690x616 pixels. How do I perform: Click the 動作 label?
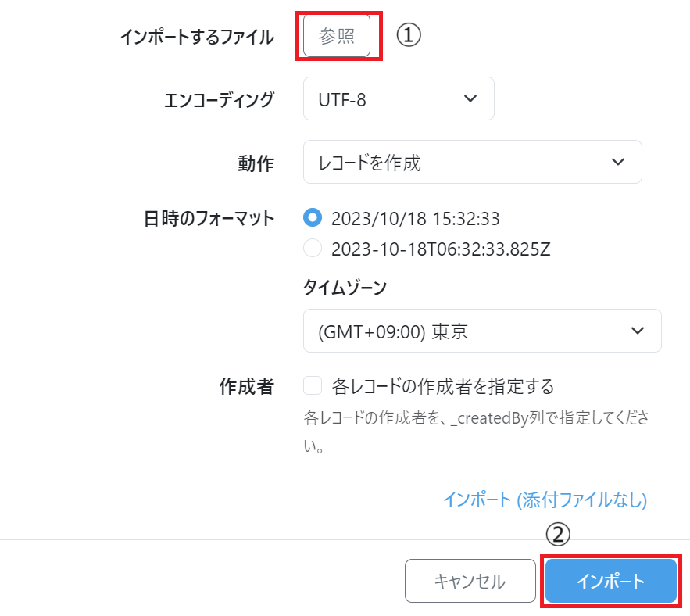(256, 163)
